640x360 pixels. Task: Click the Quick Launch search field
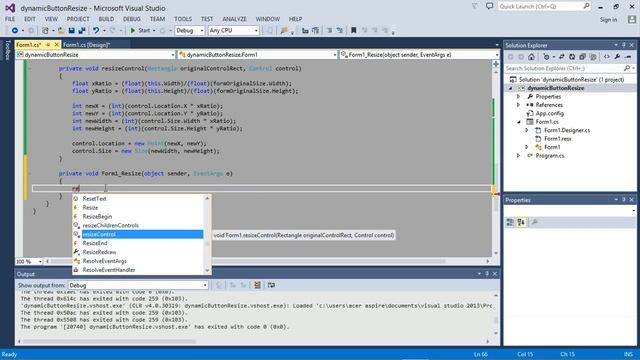(544, 6)
